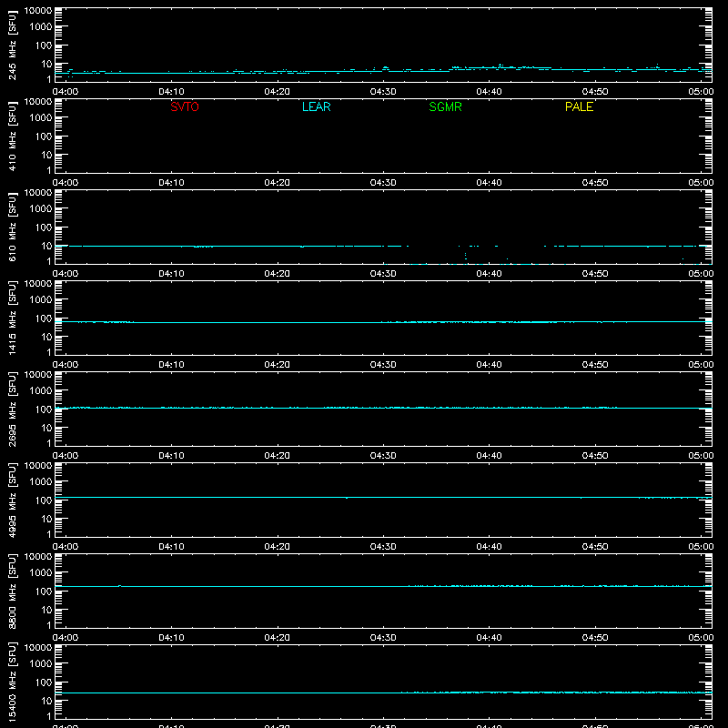
Task: Click the red SVTO station label
Action: (x=185, y=106)
